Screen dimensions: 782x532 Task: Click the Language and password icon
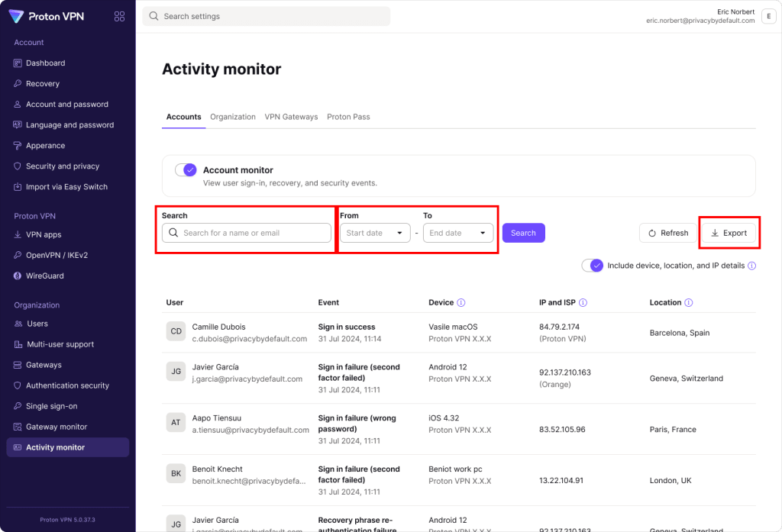click(18, 124)
